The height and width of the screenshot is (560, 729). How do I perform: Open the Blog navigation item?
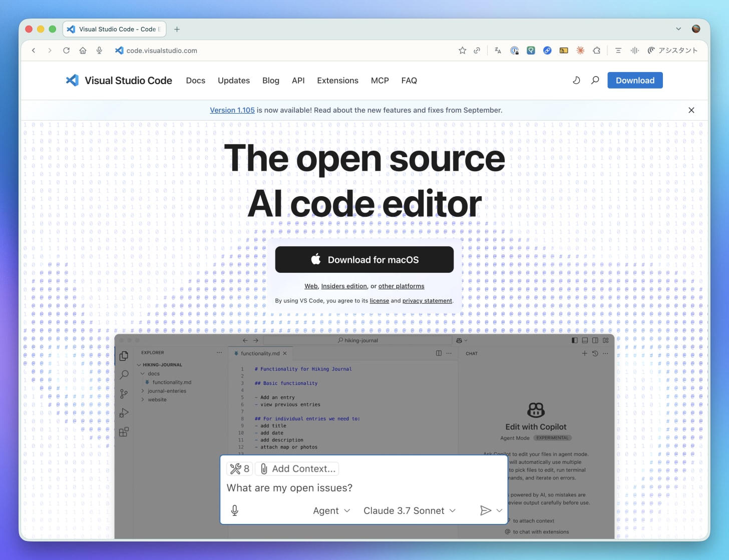pyautogui.click(x=271, y=81)
